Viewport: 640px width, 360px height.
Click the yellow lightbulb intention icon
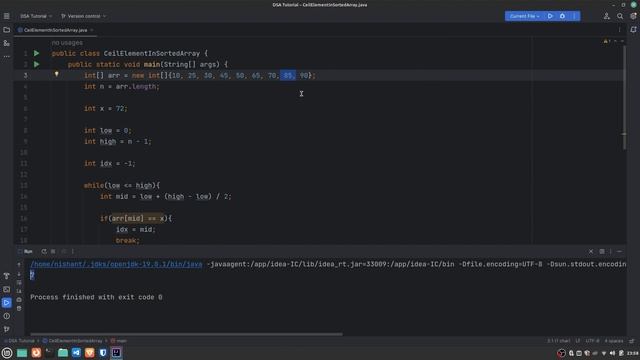click(x=56, y=74)
